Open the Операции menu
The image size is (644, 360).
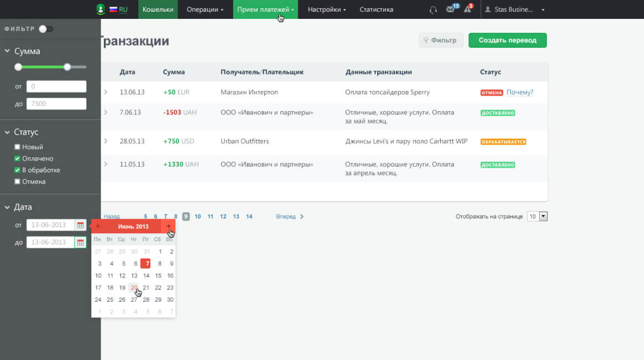pyautogui.click(x=205, y=9)
